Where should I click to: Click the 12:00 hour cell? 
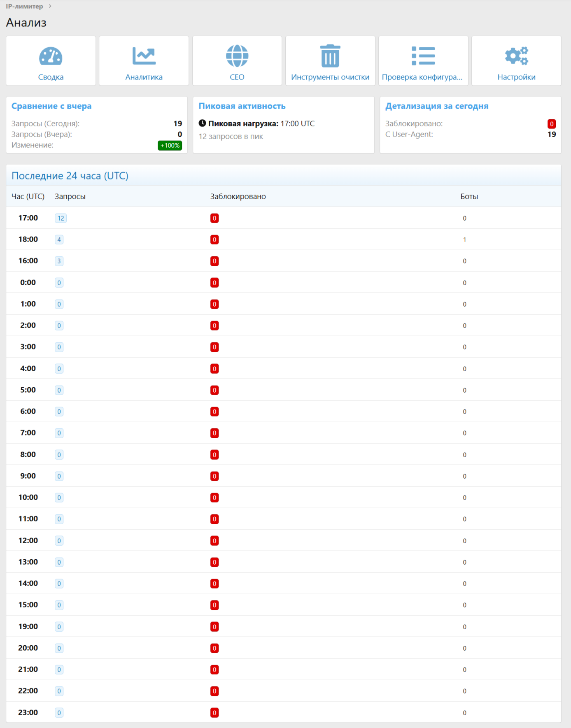coord(28,540)
